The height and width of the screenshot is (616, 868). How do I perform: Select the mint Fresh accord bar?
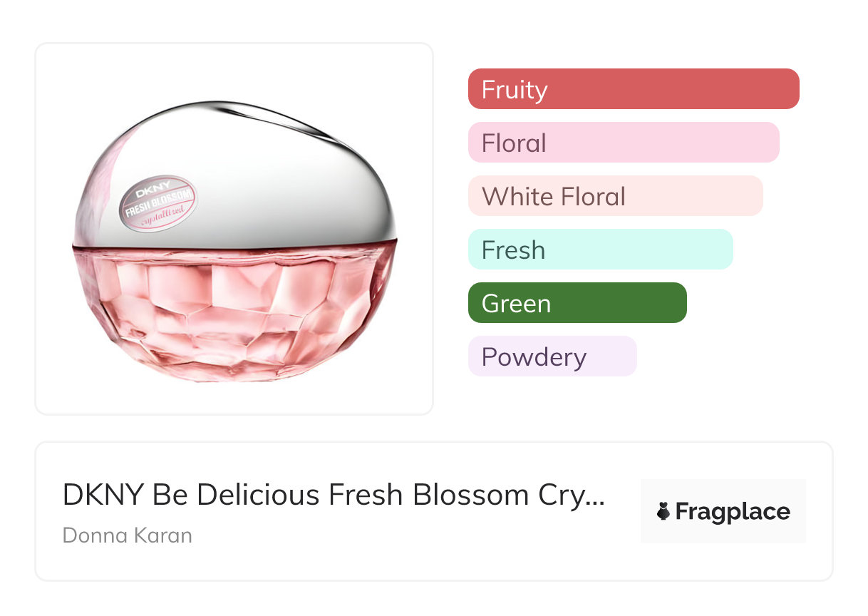[x=600, y=250]
